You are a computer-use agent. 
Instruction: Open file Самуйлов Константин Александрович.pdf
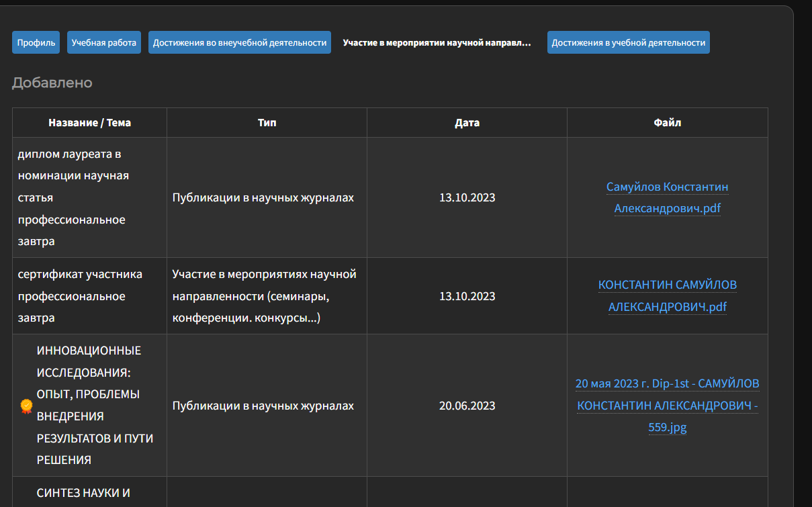click(x=667, y=197)
